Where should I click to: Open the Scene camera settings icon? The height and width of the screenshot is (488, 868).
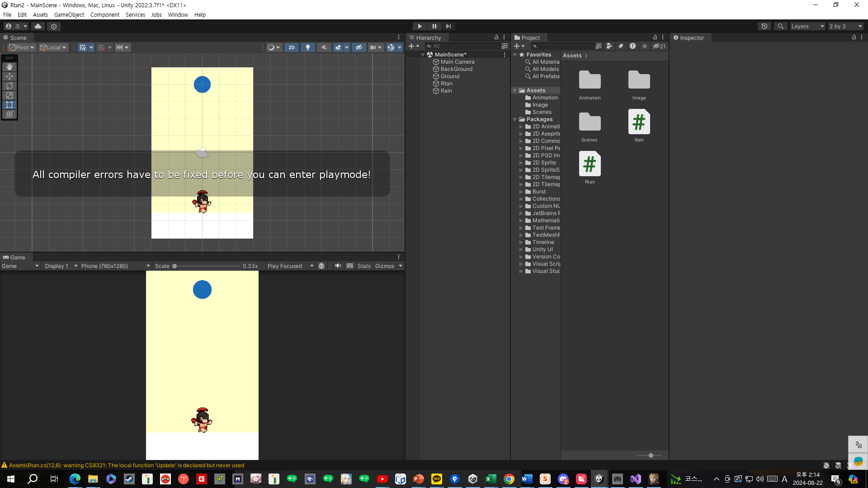point(376,47)
